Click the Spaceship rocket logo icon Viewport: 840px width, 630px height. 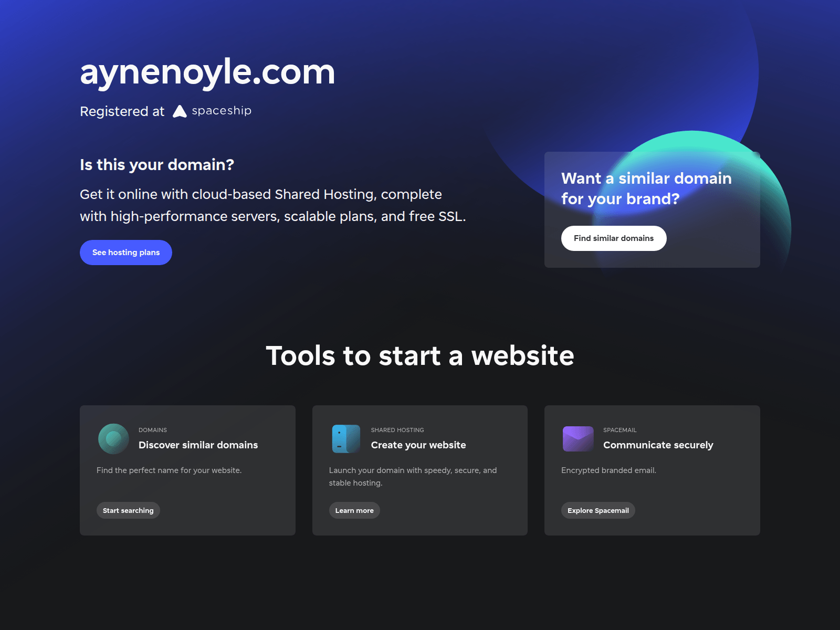pos(180,111)
